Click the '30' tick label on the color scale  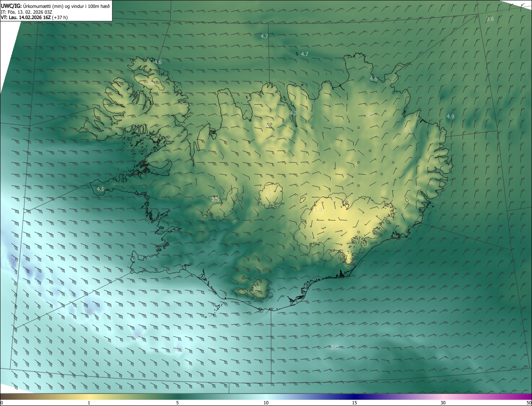tap(443, 403)
